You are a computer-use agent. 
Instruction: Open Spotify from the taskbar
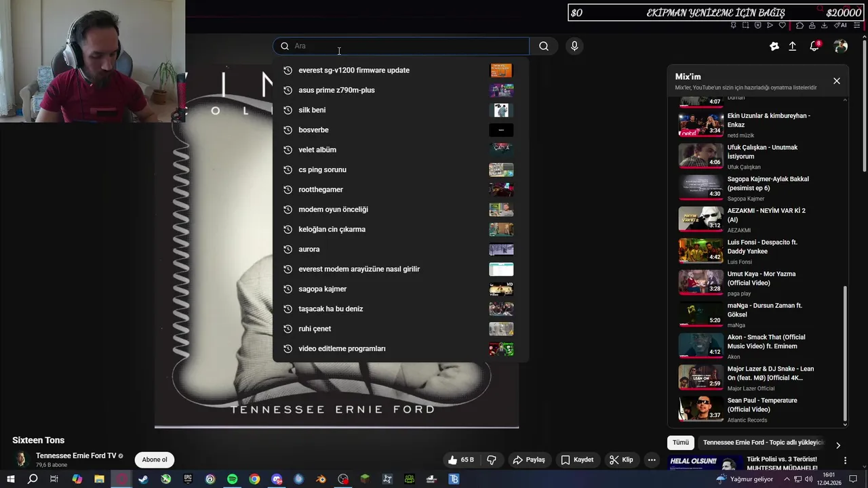(x=232, y=479)
